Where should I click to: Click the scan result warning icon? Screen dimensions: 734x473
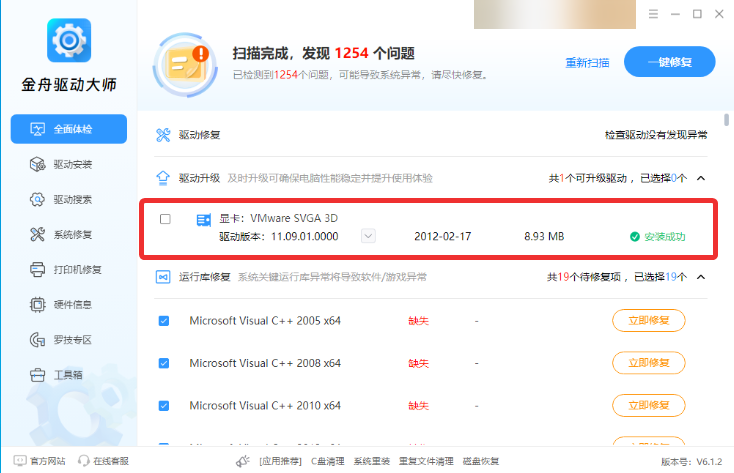click(185, 65)
